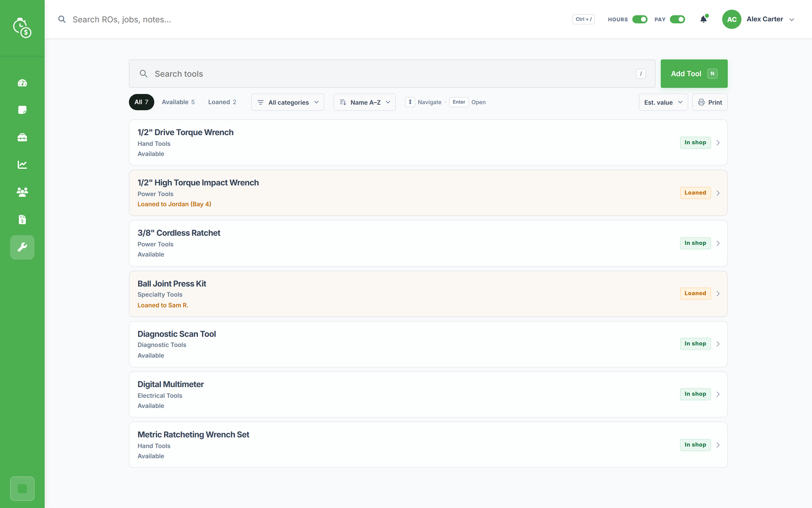Click the AC user avatar
Viewport: 812px width, 508px height.
coord(732,19)
